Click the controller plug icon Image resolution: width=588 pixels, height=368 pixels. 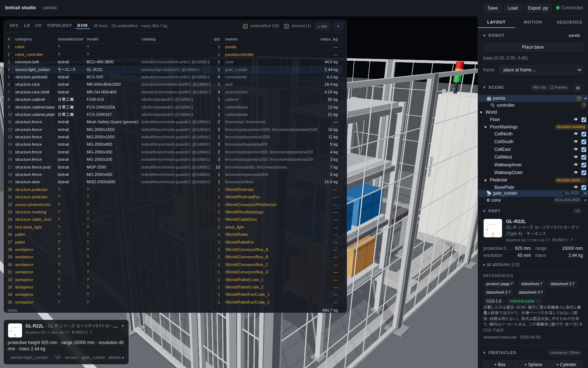pyautogui.click(x=492, y=105)
